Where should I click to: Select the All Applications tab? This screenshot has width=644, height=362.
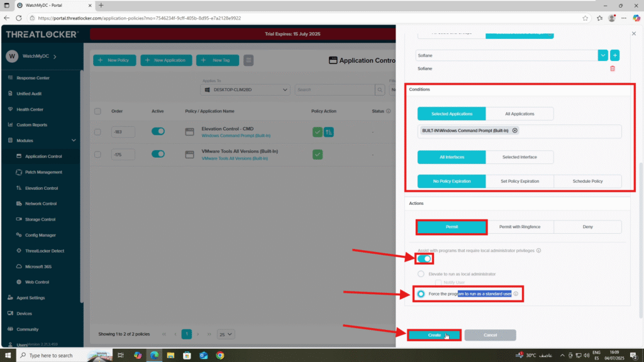[519, 114]
